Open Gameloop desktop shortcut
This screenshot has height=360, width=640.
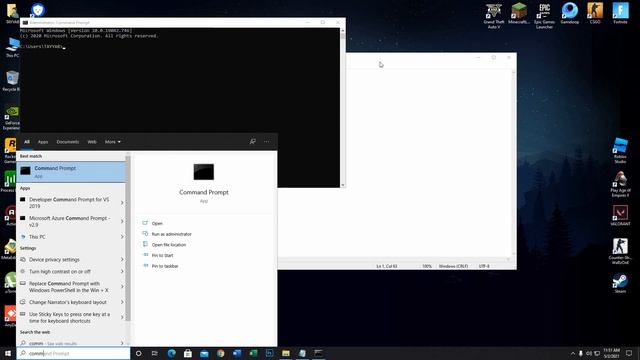pyautogui.click(x=570, y=13)
